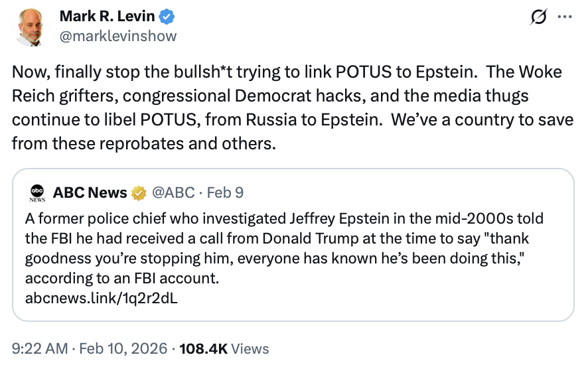The image size is (588, 365).
Task: Click the gold verified badge beside ABC News
Action: [x=139, y=193]
